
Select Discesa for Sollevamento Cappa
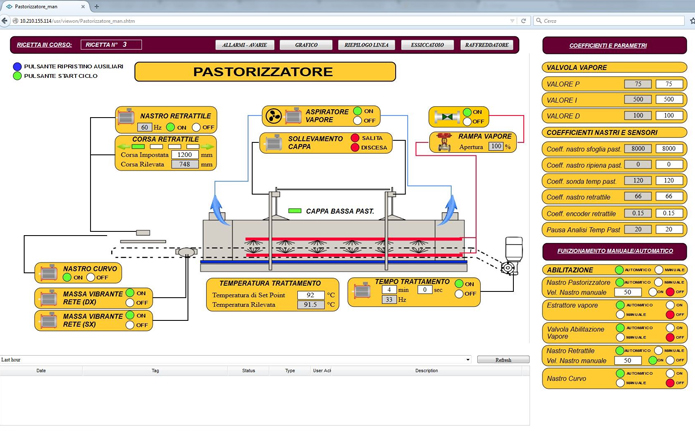point(355,148)
